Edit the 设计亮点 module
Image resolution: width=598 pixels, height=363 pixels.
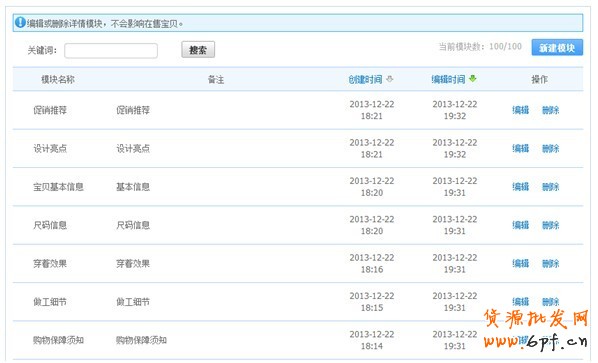click(x=521, y=148)
